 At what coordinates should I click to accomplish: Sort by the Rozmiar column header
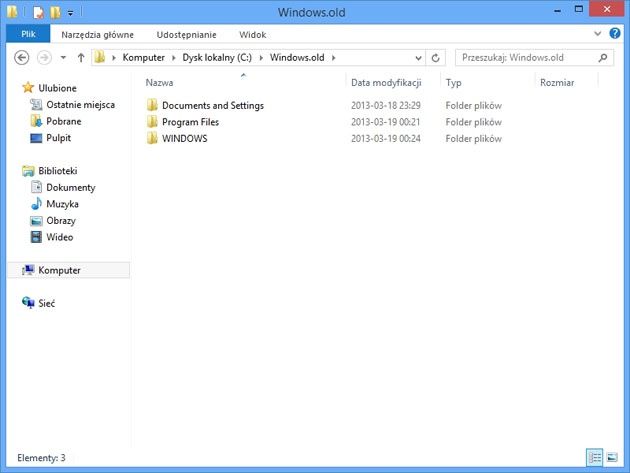coord(557,83)
